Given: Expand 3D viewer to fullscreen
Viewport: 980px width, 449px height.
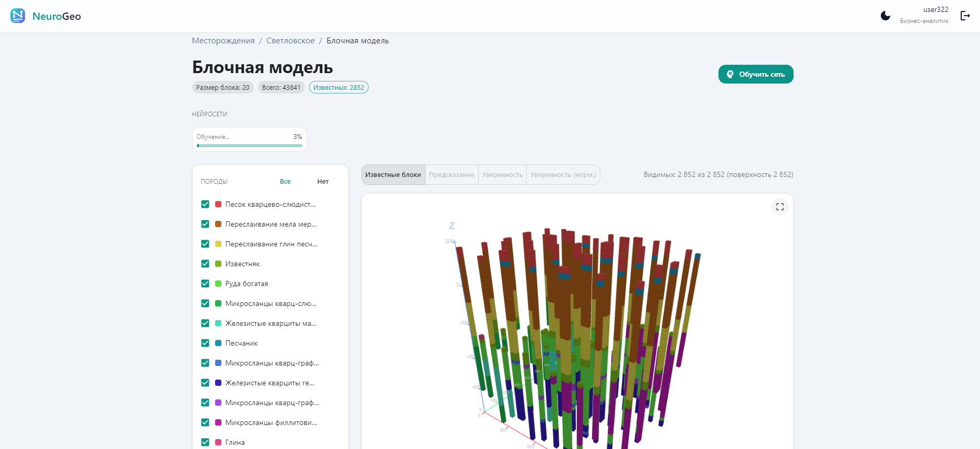Looking at the screenshot, I should tap(780, 207).
